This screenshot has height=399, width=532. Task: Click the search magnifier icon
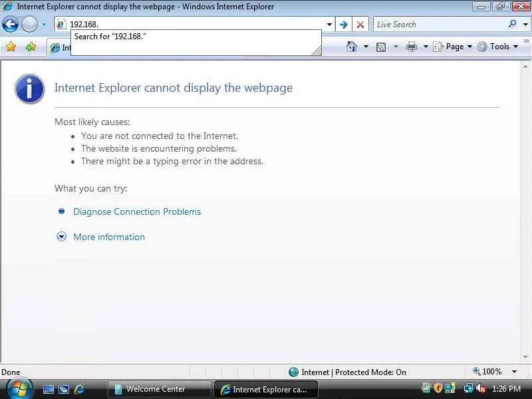[x=512, y=24]
